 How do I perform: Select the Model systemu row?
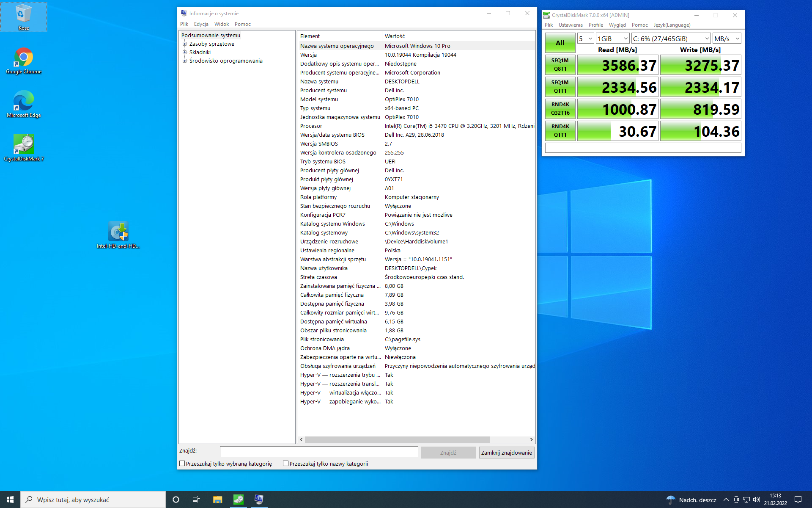417,99
